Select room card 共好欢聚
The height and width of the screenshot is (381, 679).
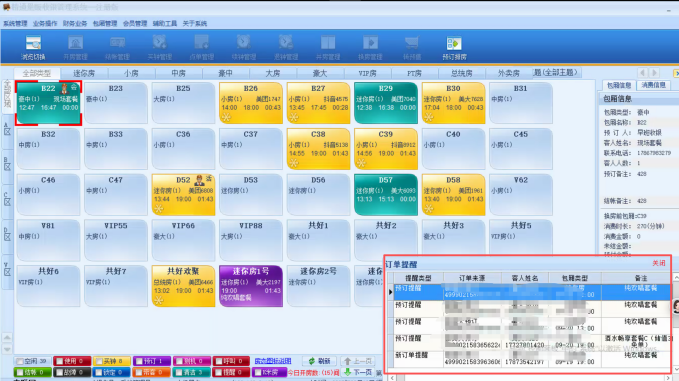pyautogui.click(x=183, y=286)
